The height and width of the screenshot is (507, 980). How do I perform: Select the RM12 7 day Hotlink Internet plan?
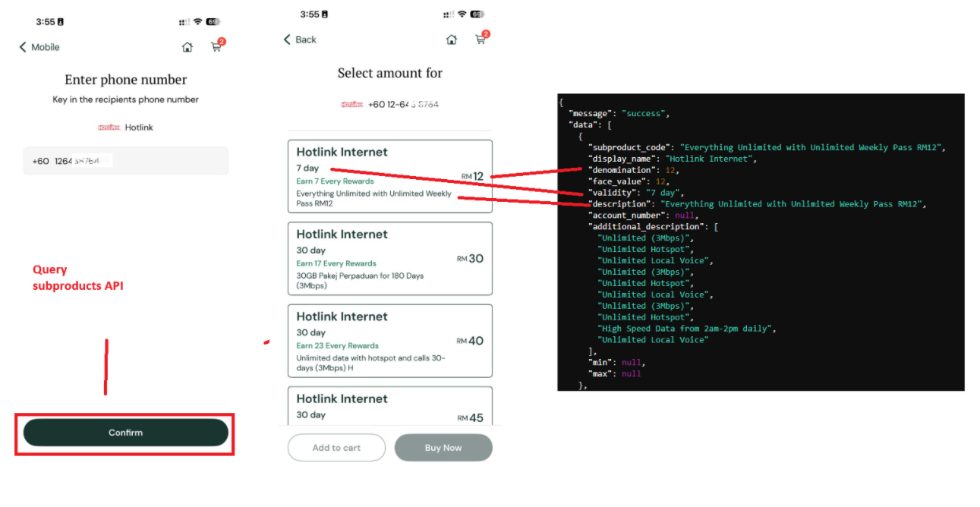click(389, 175)
